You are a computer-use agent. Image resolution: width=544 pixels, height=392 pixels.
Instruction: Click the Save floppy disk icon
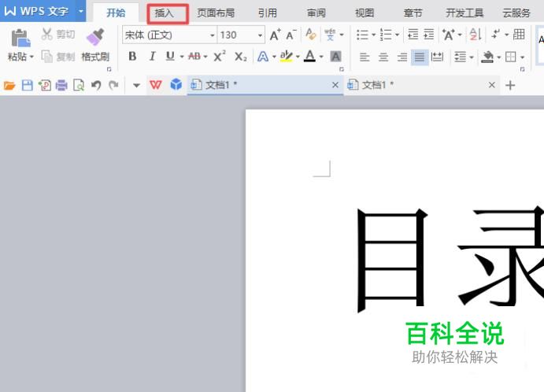click(27, 85)
